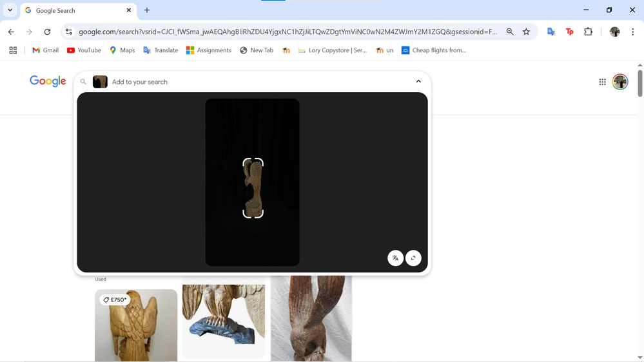The image size is (644, 362).
Task: Collapse the image search panel chevron
Action: [x=418, y=82]
